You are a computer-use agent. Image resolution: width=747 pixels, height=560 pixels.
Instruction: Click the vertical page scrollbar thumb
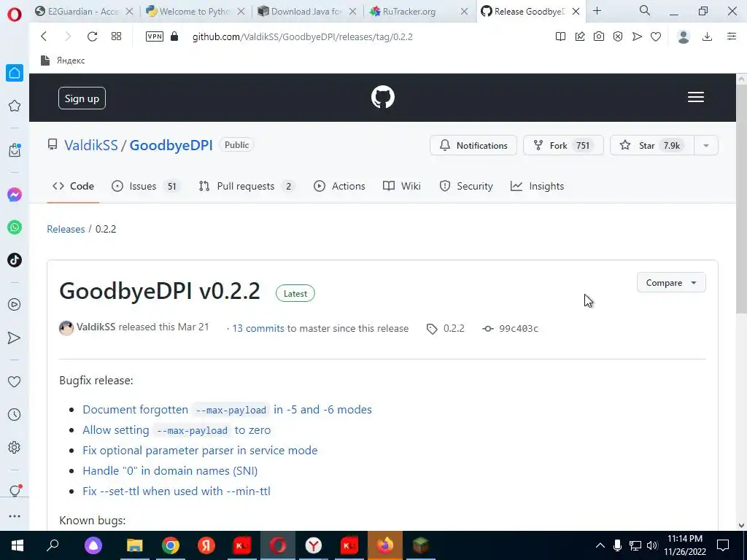(741, 200)
